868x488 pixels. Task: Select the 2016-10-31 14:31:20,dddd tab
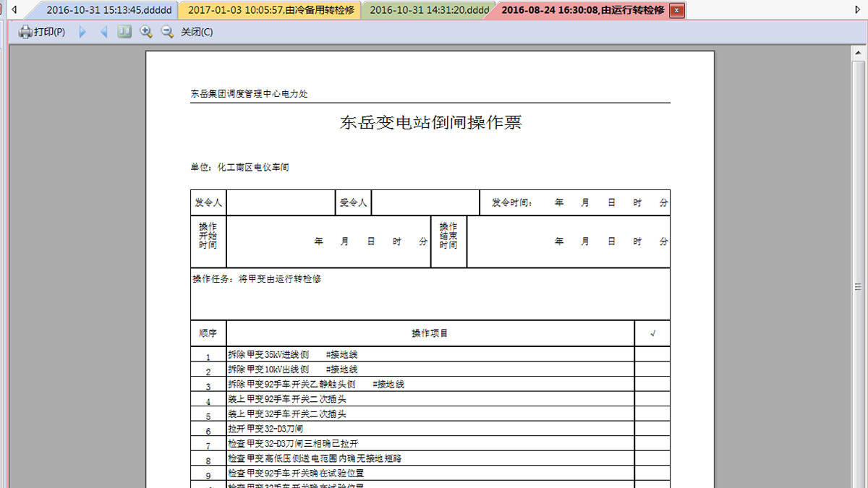(x=427, y=10)
